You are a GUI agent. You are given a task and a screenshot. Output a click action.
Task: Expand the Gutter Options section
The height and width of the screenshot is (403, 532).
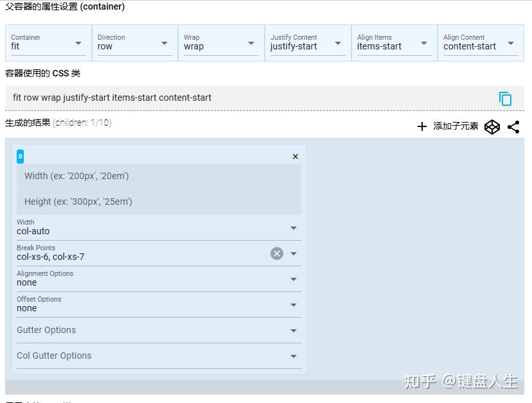(x=294, y=330)
